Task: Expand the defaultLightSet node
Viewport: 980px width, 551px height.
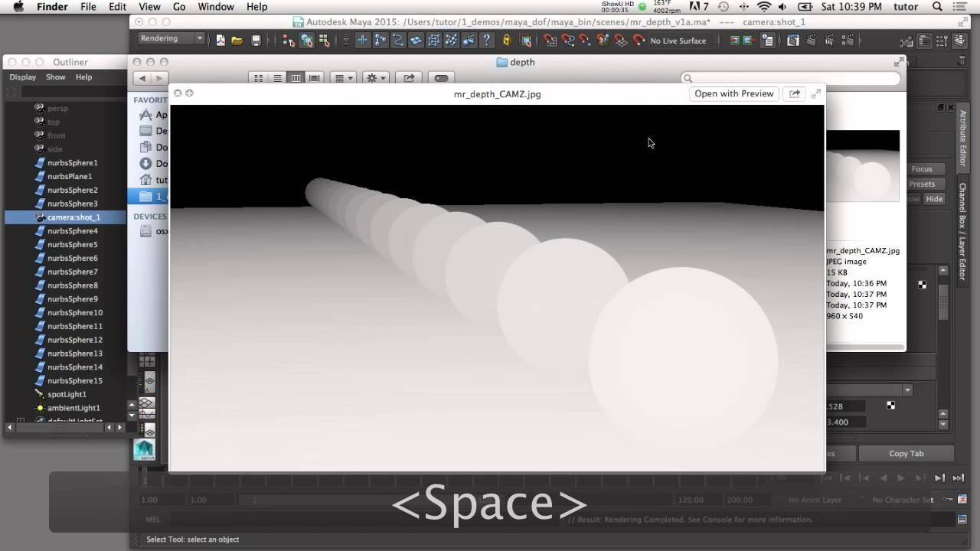Action: point(21,421)
